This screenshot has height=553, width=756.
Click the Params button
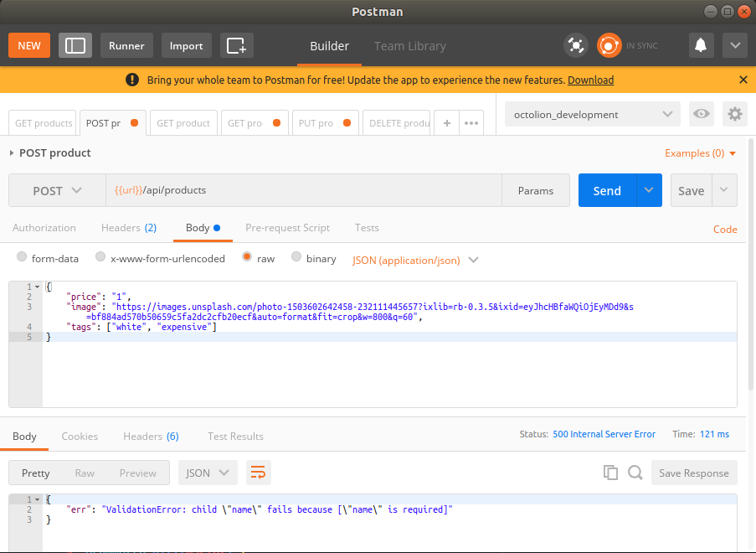pos(535,190)
